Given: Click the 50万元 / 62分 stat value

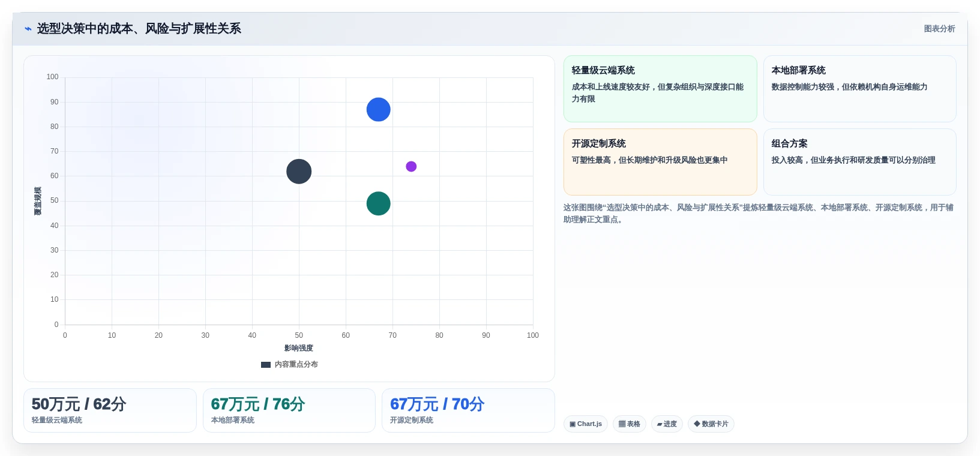Looking at the screenshot, I should pyautogui.click(x=79, y=404).
